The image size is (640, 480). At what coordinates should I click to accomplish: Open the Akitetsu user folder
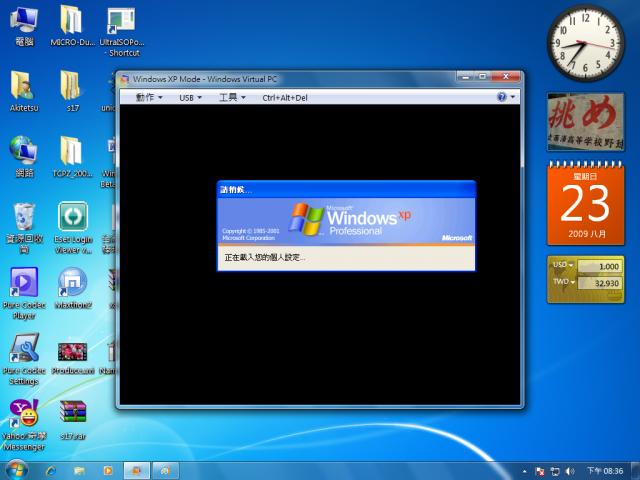click(x=24, y=91)
